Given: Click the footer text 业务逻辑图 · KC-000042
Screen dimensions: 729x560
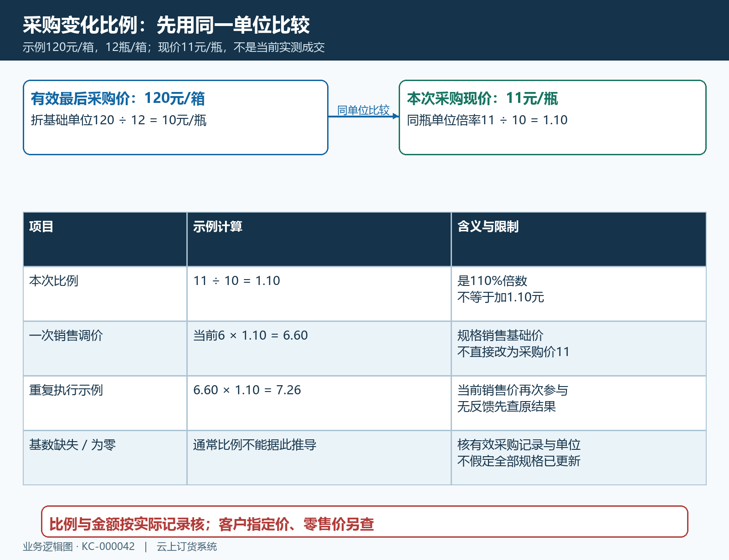Looking at the screenshot, I should 79,547.
